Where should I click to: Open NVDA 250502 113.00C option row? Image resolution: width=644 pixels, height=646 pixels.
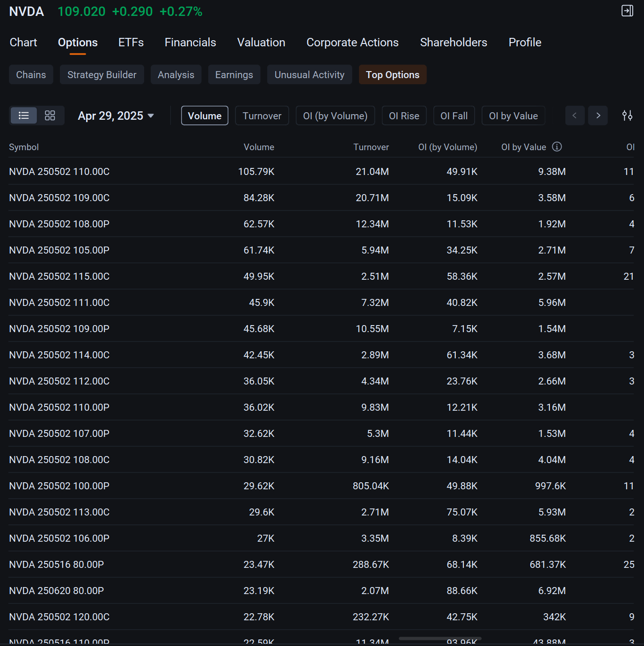(322, 512)
